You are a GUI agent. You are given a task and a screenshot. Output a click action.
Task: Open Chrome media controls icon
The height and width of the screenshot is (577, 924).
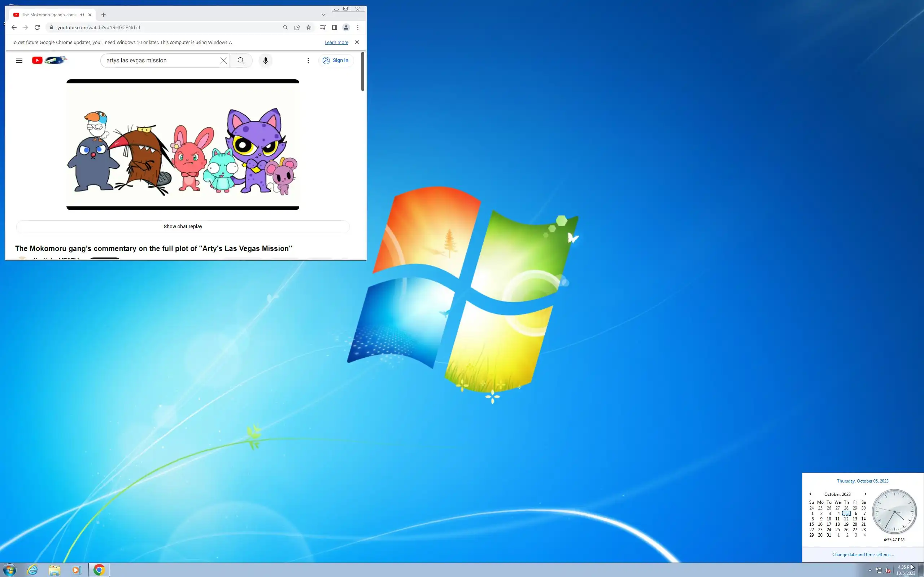click(x=323, y=27)
